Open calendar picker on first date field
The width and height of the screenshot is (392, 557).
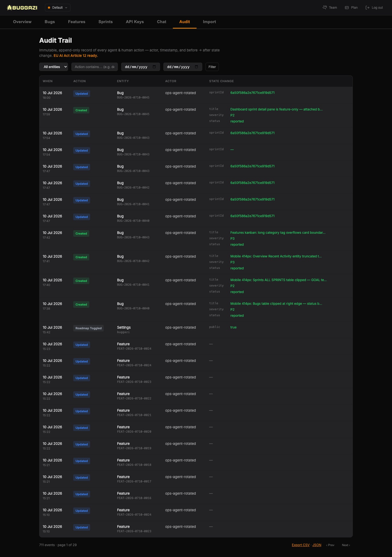[x=154, y=67]
